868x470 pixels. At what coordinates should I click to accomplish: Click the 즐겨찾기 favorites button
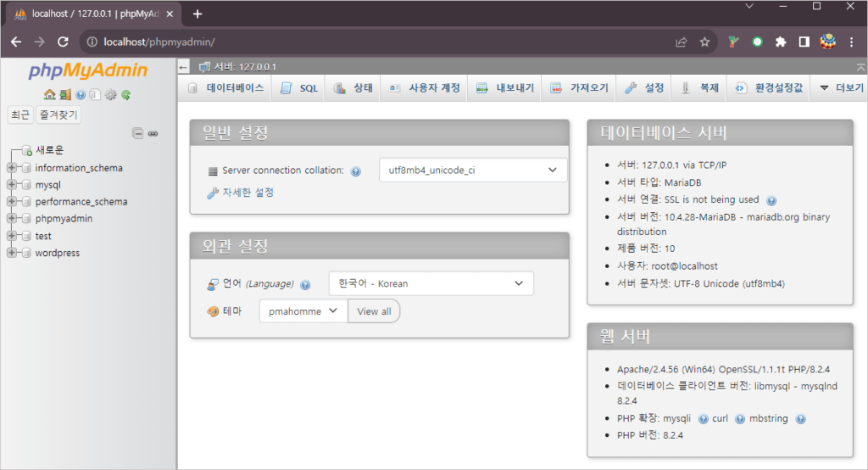[58, 115]
